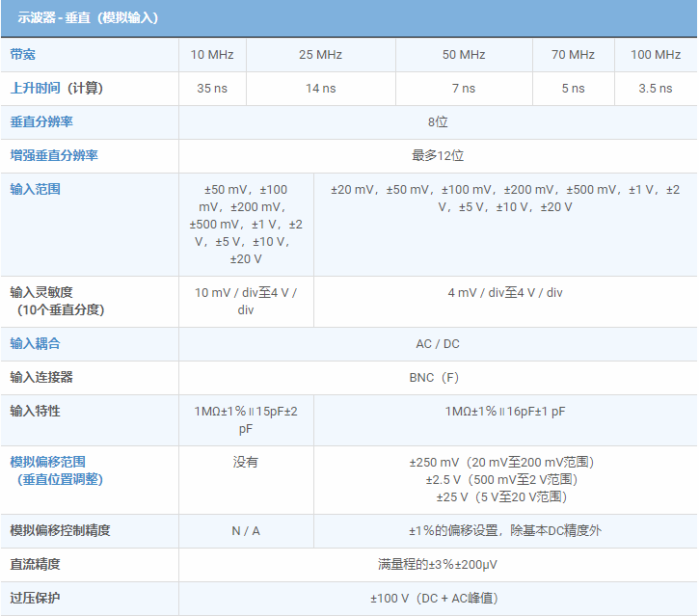Select the 50 MHz bandwidth cell
The height and width of the screenshot is (616, 699).
[x=464, y=55]
